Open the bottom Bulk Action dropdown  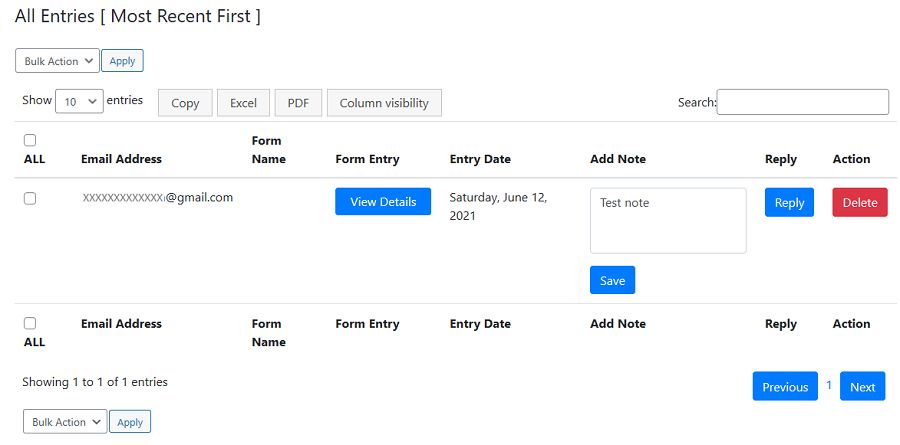(x=64, y=423)
